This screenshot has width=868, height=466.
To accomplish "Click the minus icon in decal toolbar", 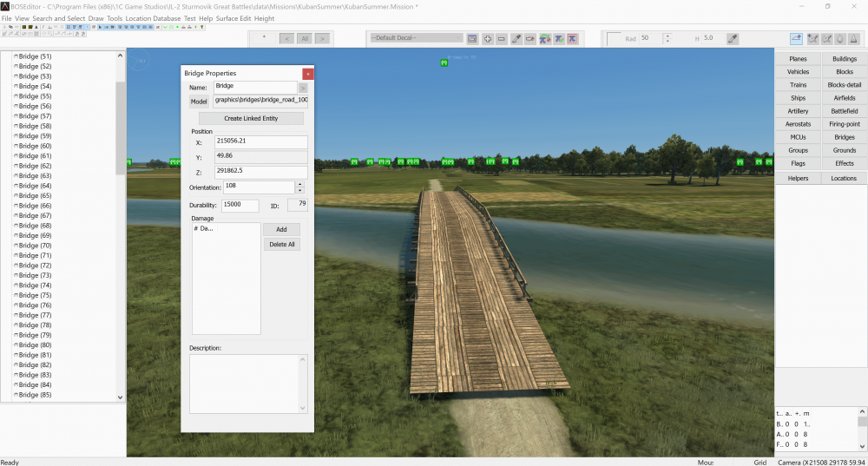I will coord(502,39).
